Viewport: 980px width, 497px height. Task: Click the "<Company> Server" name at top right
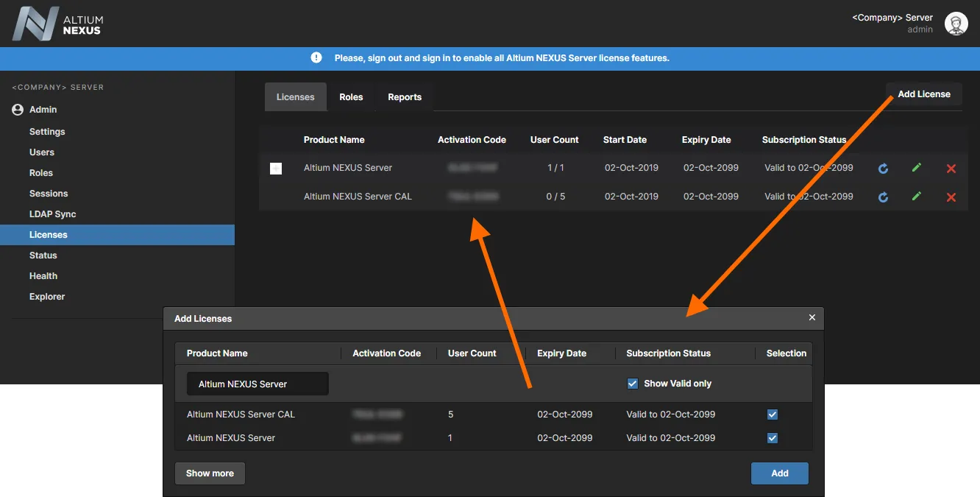pyautogui.click(x=892, y=18)
